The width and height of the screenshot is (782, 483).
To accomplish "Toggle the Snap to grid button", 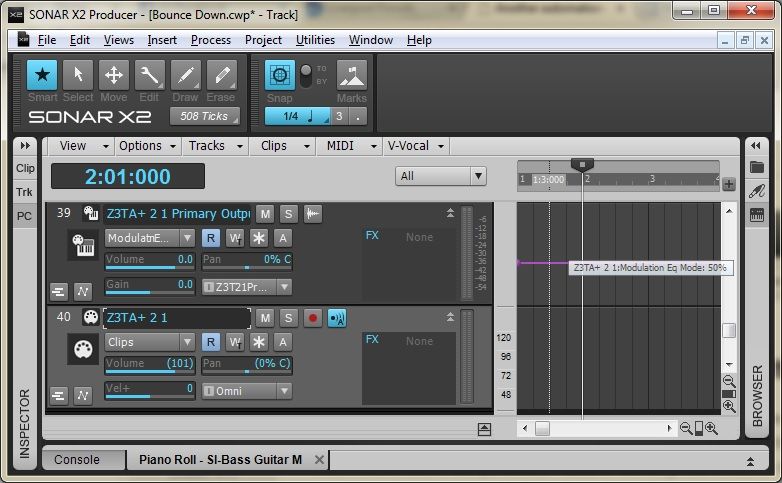I will coord(280,75).
